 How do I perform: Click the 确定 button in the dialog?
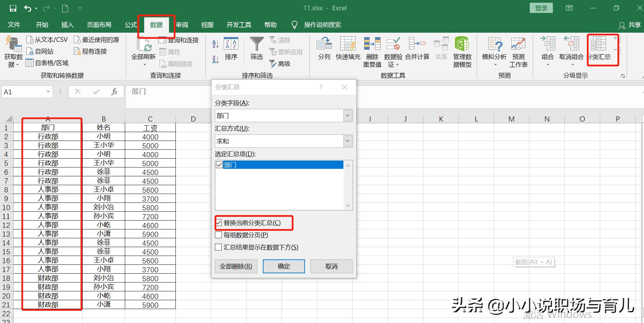(284, 266)
